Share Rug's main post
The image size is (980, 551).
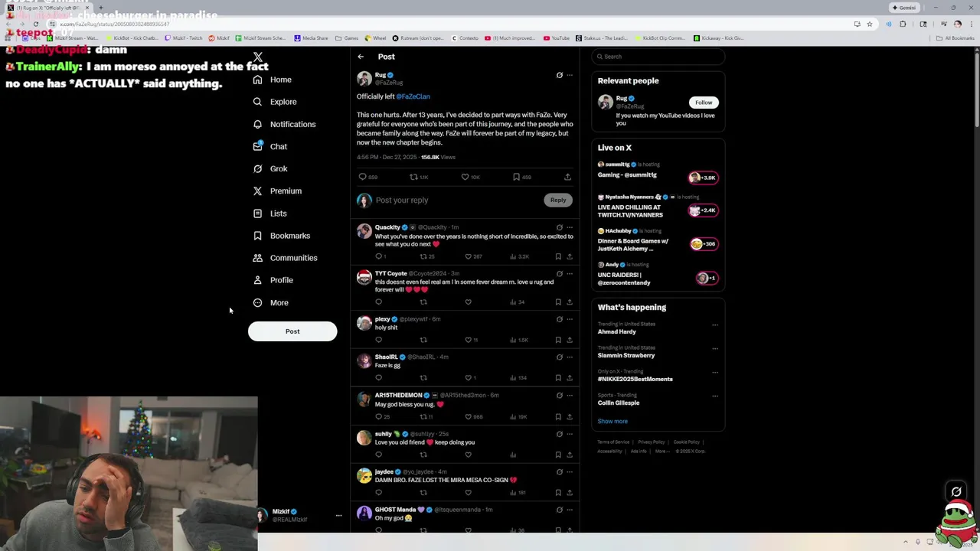point(567,177)
